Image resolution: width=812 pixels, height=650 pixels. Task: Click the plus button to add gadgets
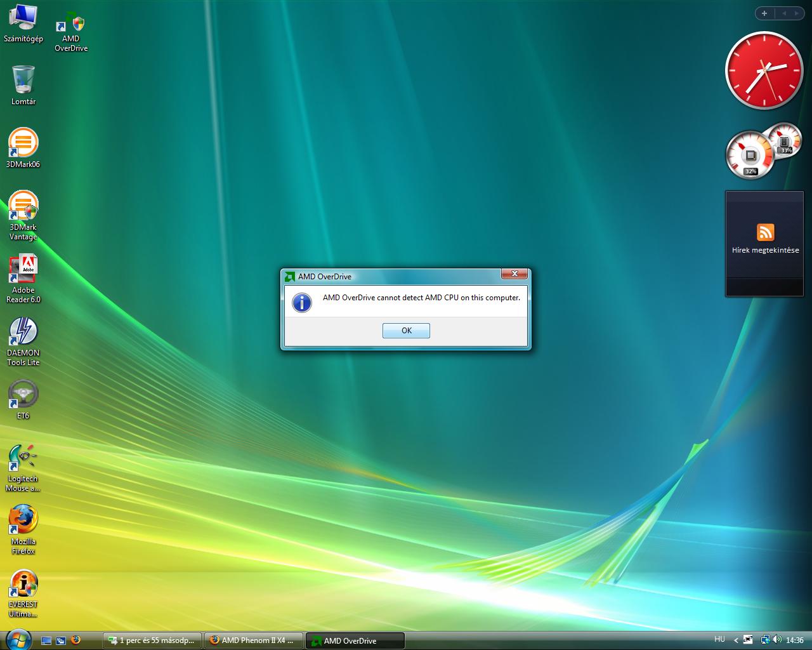(764, 13)
